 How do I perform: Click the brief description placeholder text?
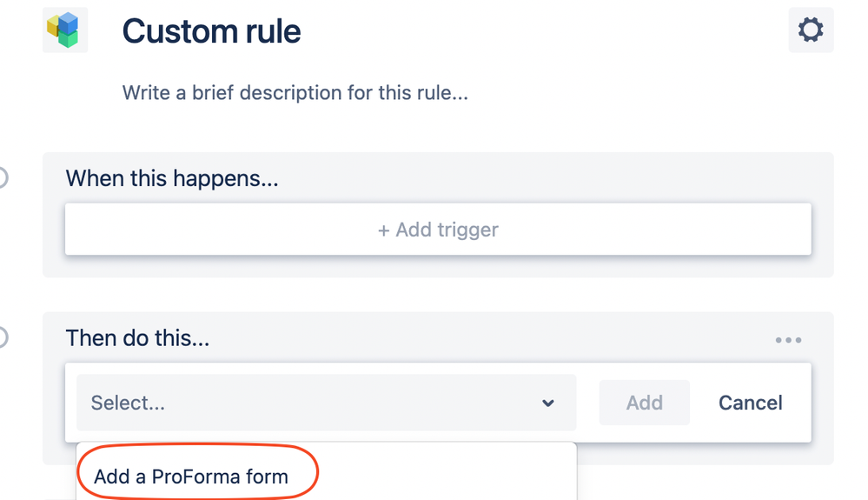pos(295,92)
